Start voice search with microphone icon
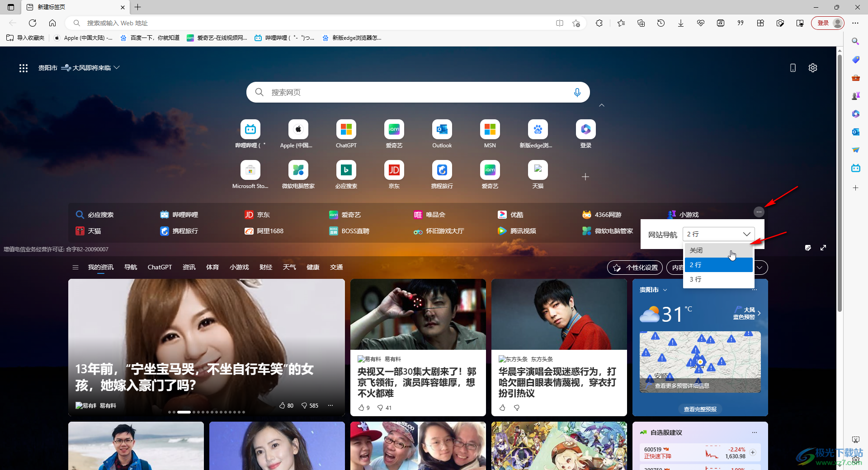This screenshot has height=470, width=868. (577, 92)
